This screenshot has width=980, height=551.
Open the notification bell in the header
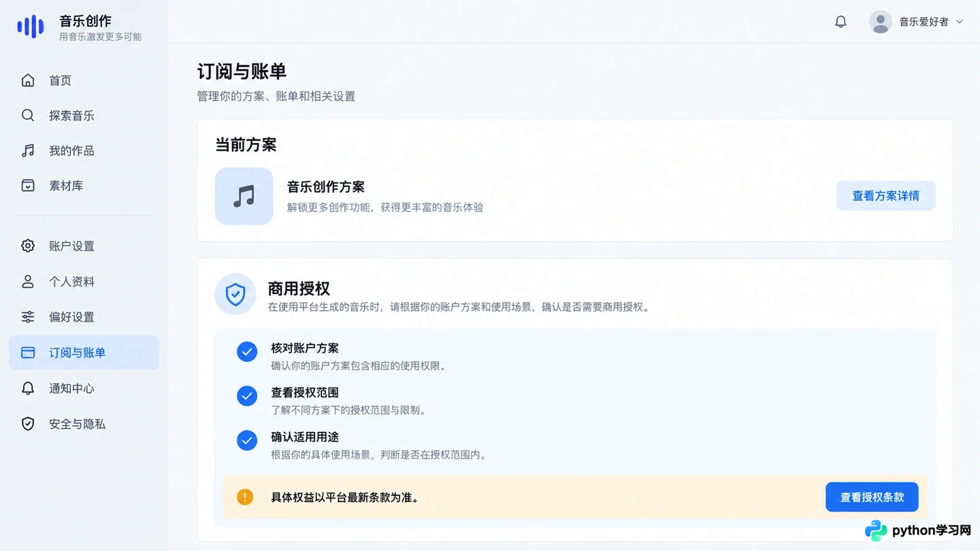[x=840, y=22]
